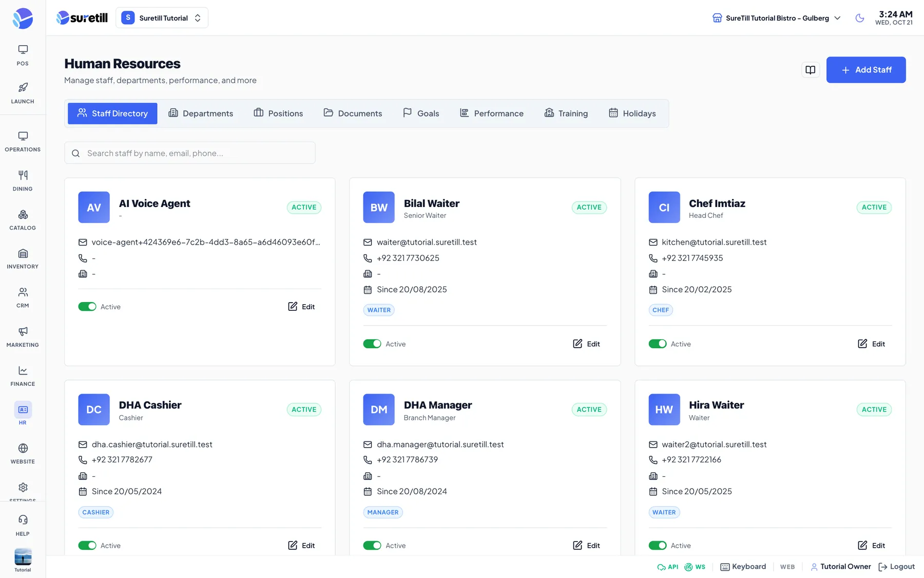The height and width of the screenshot is (578, 924).
Task: Click the Settings gear in sidebar
Action: 23,488
